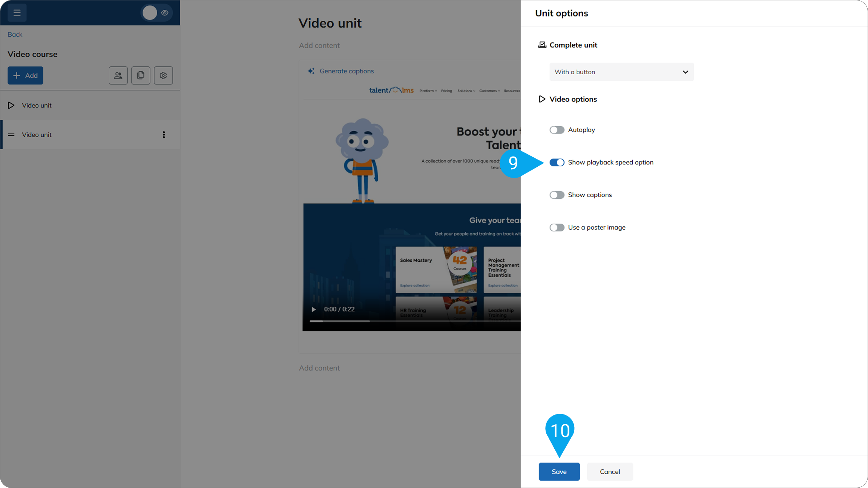Click the Video unit title heading
The height and width of the screenshot is (488, 868).
coord(330,23)
